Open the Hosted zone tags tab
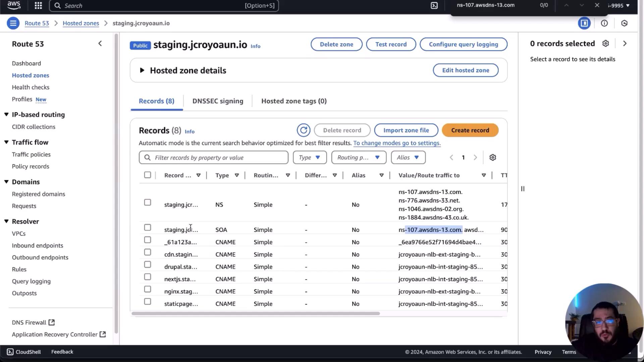Screen dimensions: 644x362 [294, 101]
